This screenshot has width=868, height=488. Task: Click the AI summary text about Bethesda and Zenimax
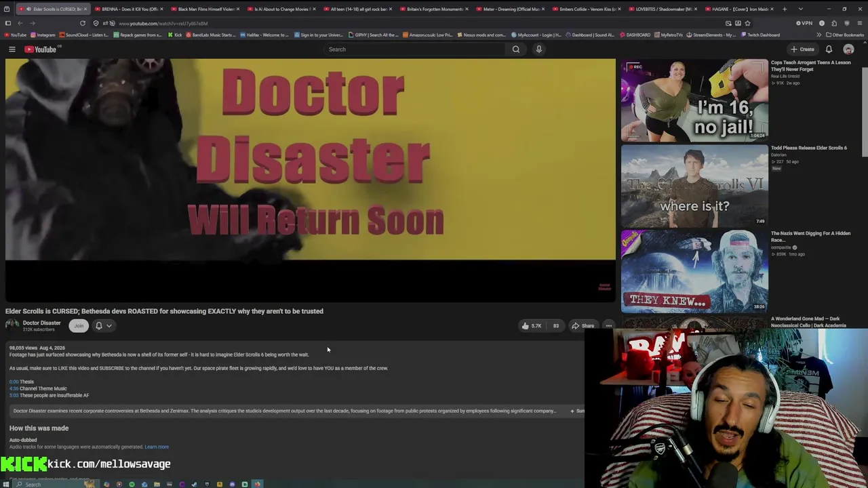click(284, 411)
